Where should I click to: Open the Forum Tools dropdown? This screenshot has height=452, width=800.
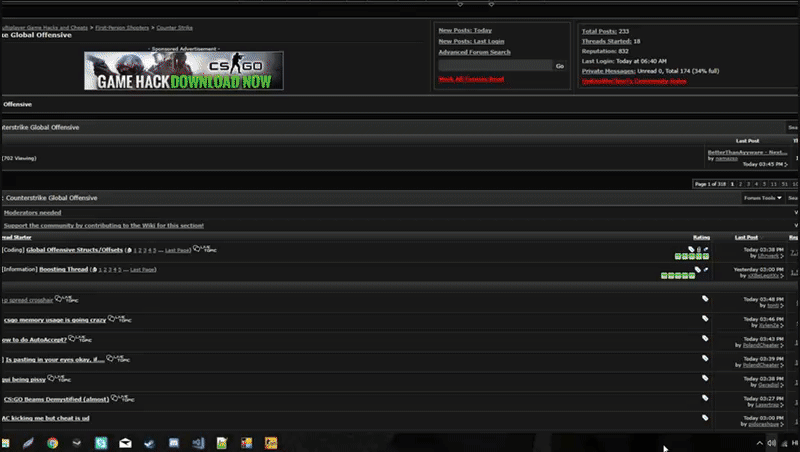(762, 198)
